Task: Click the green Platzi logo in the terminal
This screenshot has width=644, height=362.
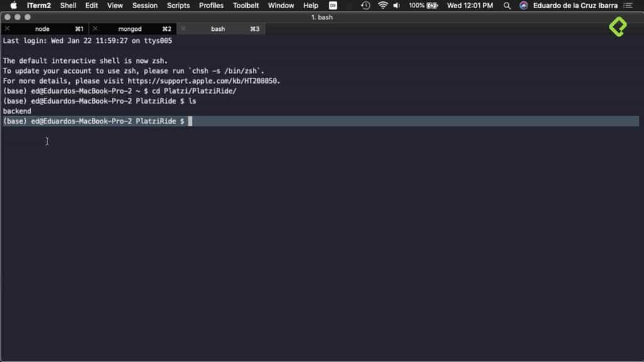Action: click(619, 28)
